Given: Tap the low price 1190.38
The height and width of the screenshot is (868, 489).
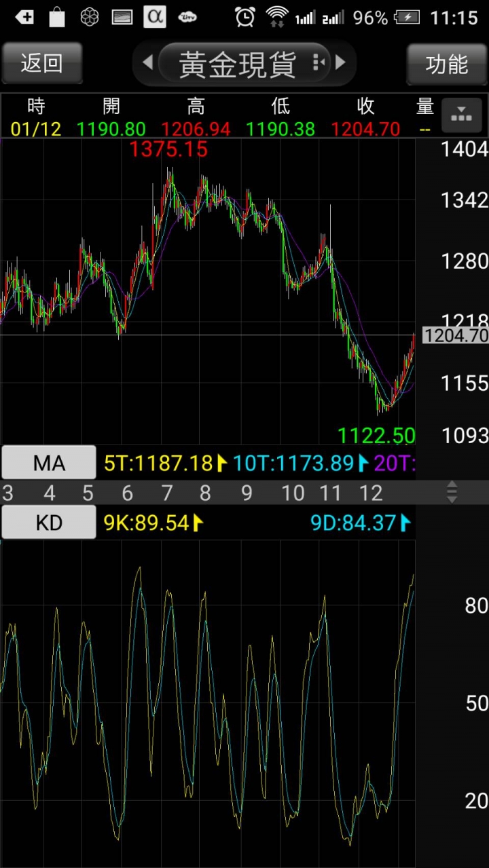Looking at the screenshot, I should (280, 128).
